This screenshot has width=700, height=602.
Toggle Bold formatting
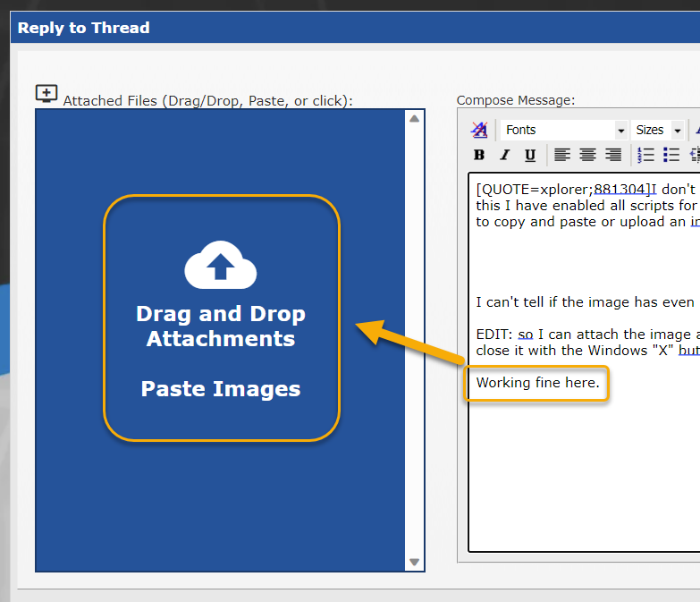479,155
